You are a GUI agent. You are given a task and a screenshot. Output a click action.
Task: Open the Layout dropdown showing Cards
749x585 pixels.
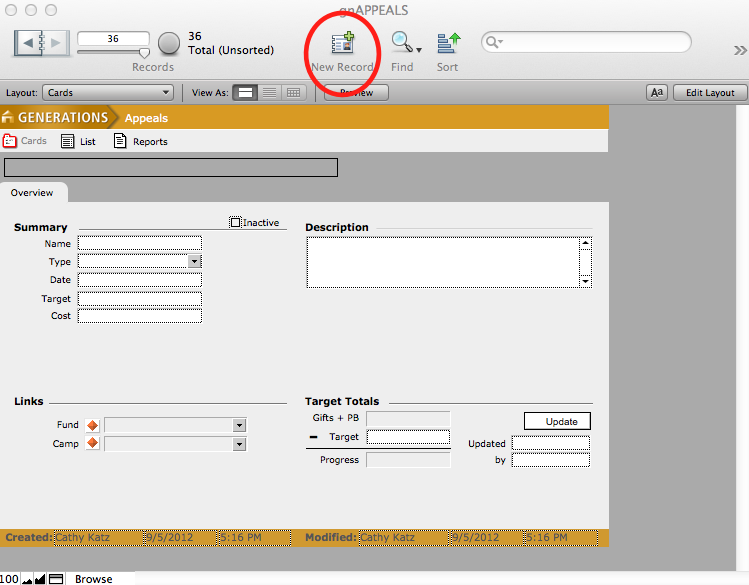(108, 93)
